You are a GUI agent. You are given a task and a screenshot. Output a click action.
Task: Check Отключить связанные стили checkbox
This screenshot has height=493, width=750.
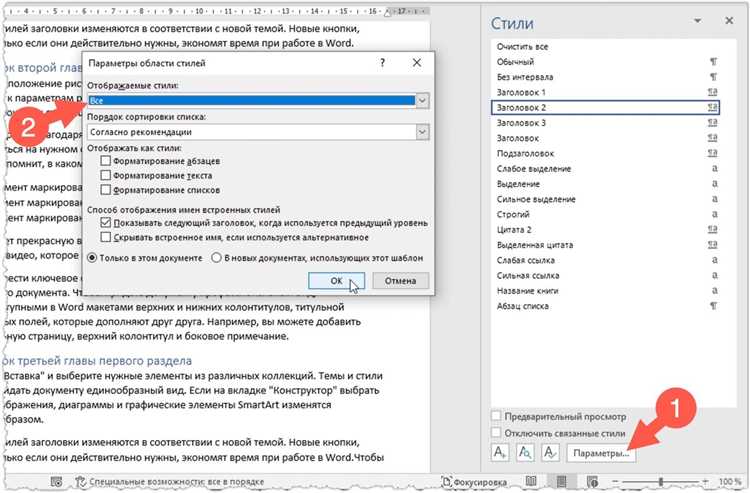pyautogui.click(x=496, y=432)
